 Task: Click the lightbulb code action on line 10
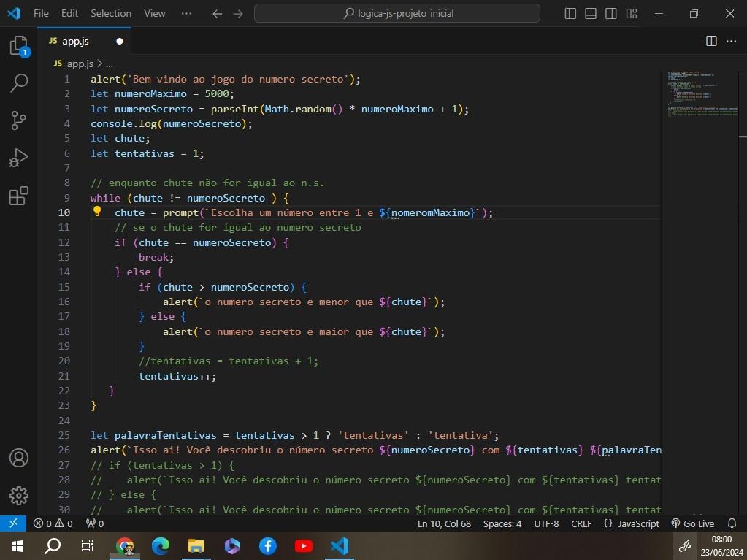tap(96, 212)
